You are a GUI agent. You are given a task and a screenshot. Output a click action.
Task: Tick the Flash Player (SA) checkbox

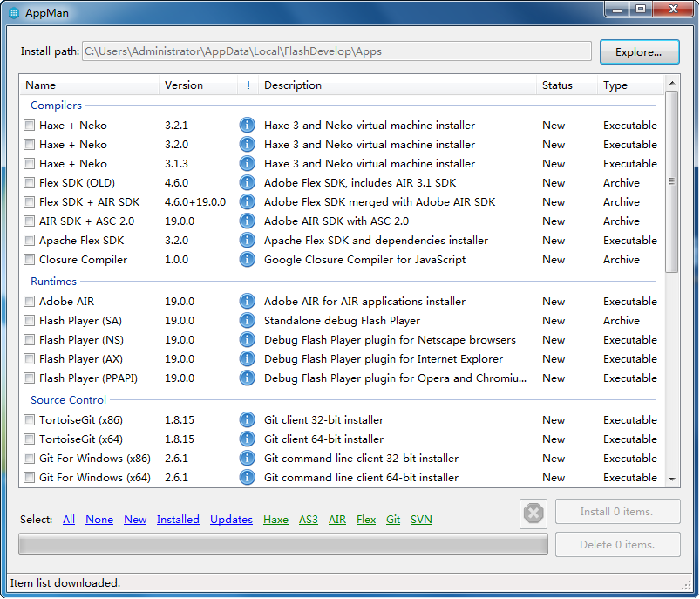point(30,321)
